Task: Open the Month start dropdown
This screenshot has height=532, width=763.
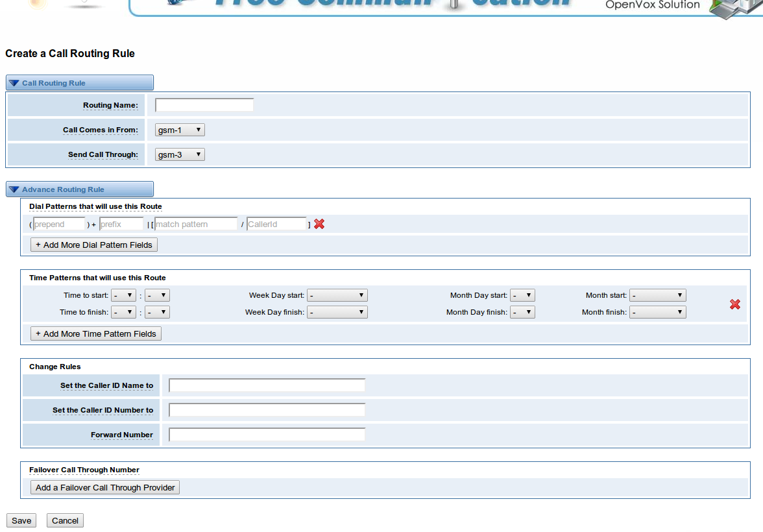Action: [658, 295]
